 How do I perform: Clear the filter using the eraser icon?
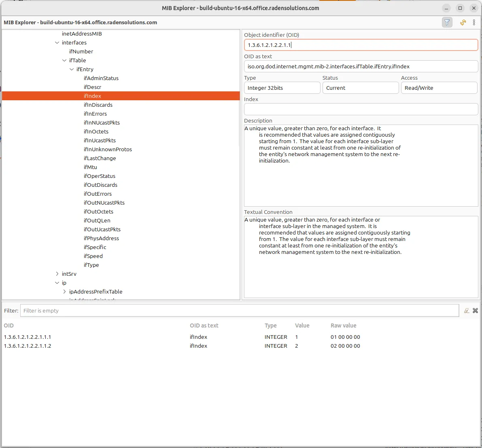coord(467,311)
